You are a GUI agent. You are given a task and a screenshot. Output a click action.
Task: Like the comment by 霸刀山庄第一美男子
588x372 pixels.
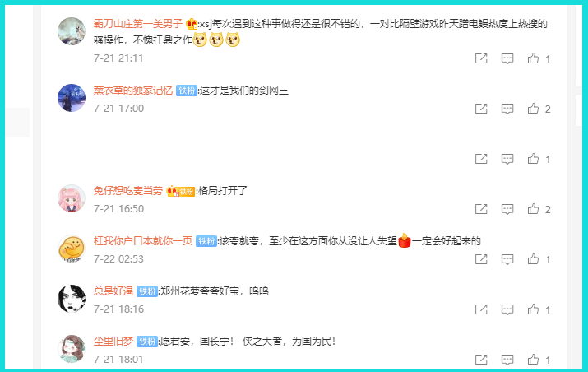533,58
